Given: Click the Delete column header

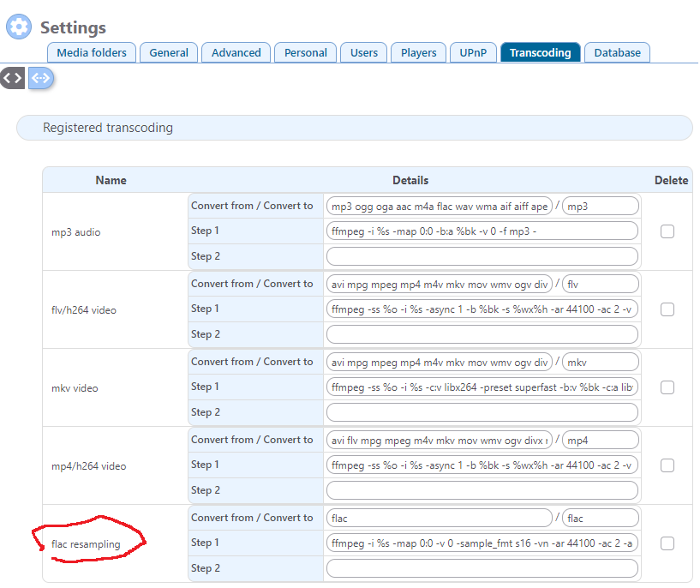Looking at the screenshot, I should point(671,180).
